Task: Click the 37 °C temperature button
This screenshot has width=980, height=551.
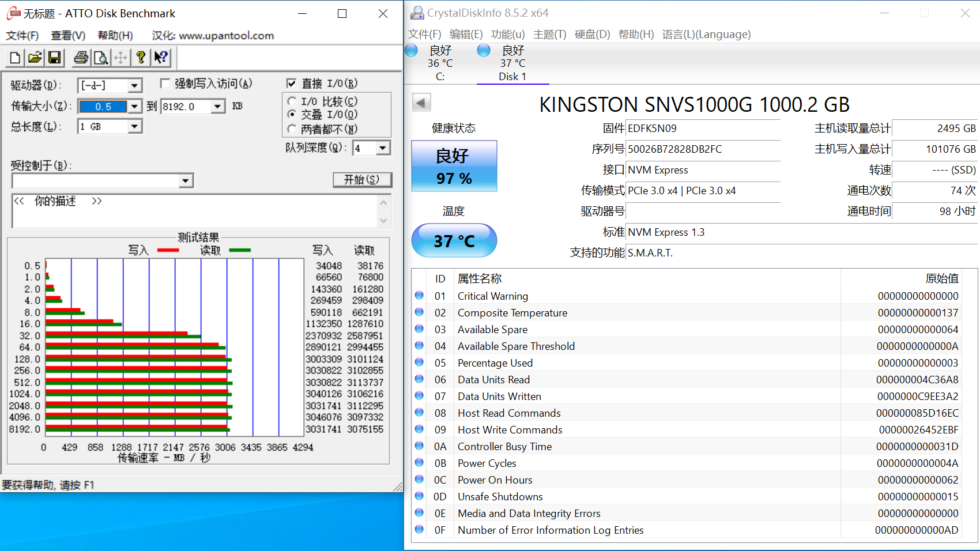Action: point(454,240)
